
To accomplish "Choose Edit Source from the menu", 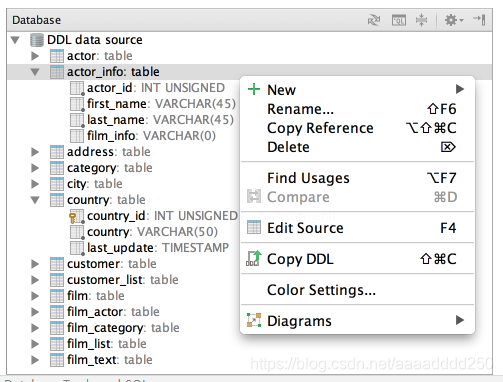I will [x=357, y=228].
